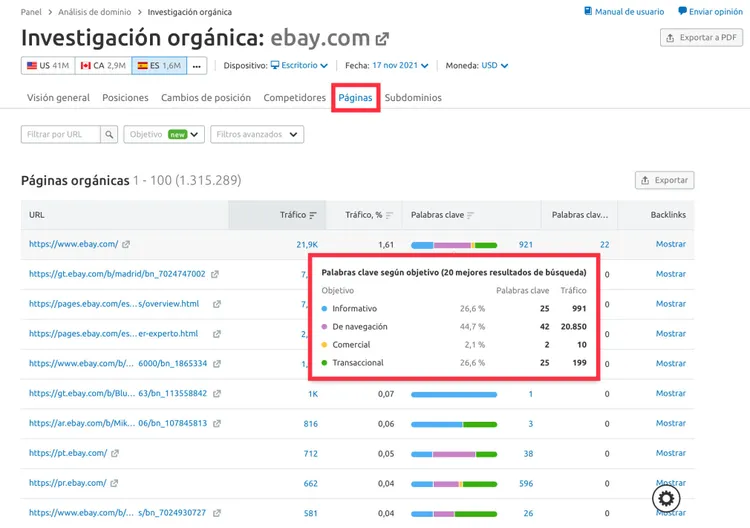The width and height of the screenshot is (750, 528).
Task: Click the De navegación row in the tooltip
Action: coord(453,327)
